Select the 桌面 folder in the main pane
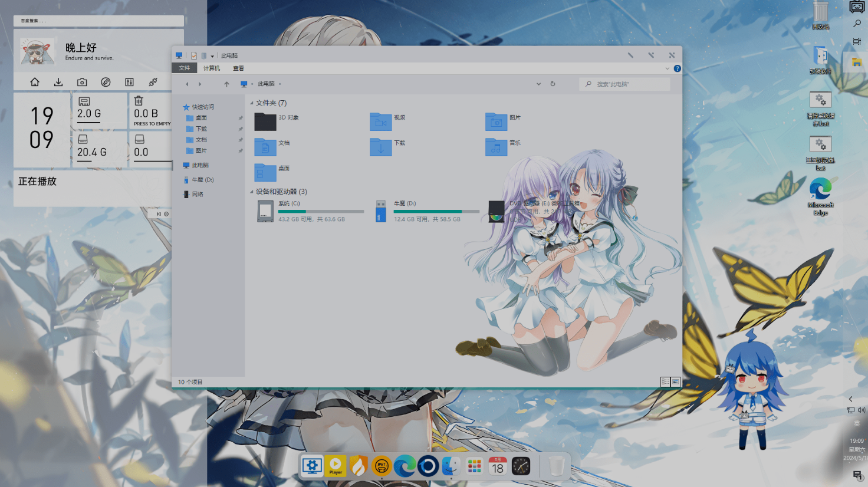This screenshot has width=868, height=487. coord(272,172)
